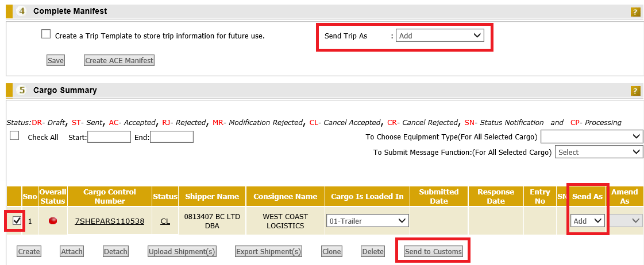Image resolution: width=644 pixels, height=265 pixels.
Task: Uncheck the row 1 cargo checkbox
Action: 17,221
